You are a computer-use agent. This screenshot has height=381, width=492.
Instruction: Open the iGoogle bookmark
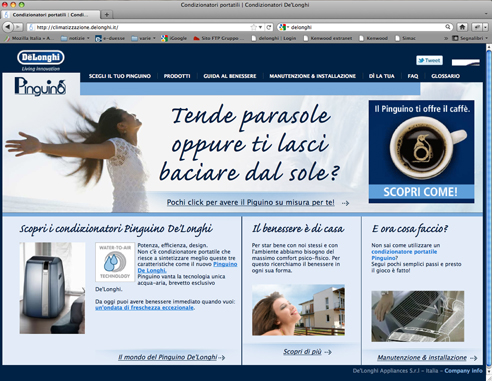(x=174, y=38)
